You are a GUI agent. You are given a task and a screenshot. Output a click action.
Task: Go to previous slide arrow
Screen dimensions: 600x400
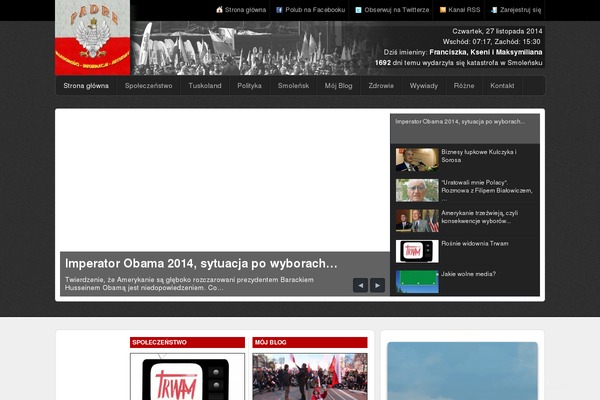click(360, 285)
